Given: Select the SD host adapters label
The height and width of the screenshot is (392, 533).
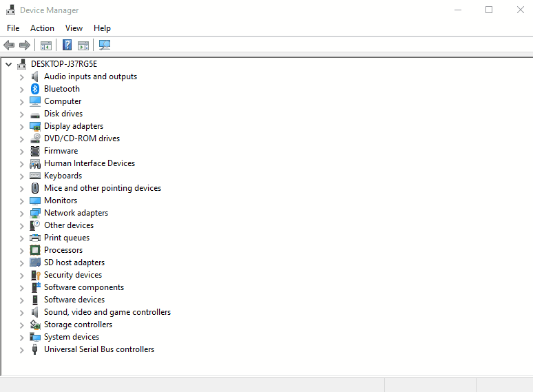Looking at the screenshot, I should coord(74,262).
